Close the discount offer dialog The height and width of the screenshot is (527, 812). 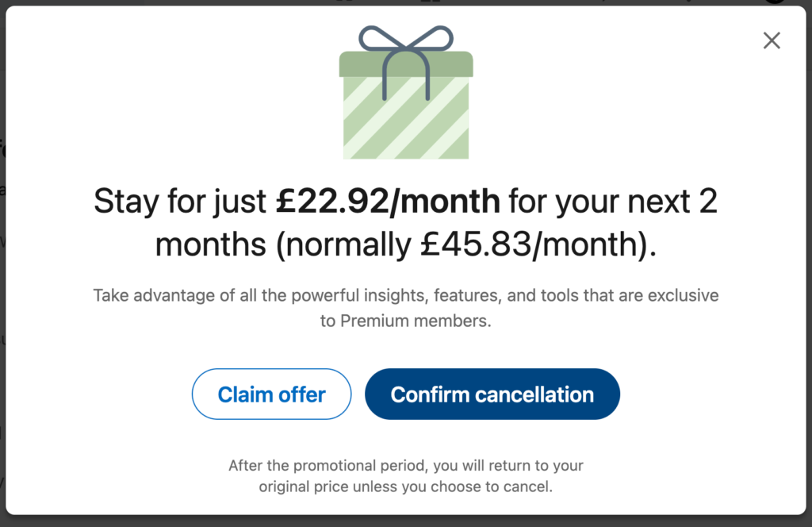click(x=772, y=40)
